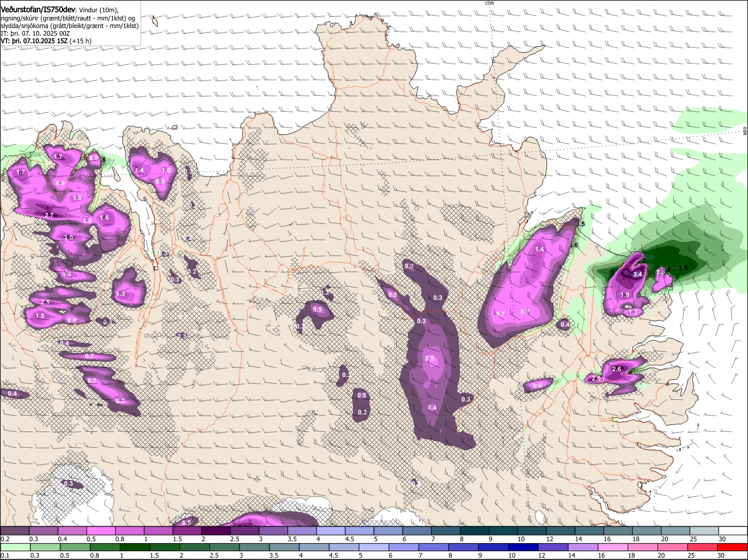The image size is (748, 560).
Task: Click lower legend dark green swatch between 1 and 1.5
Action: click(135, 547)
